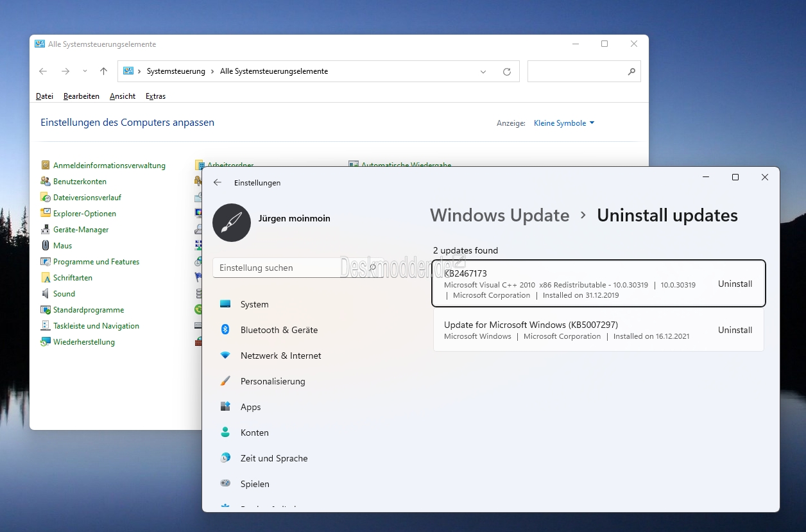Click the Maus icon
Viewport: 806px width, 532px height.
[45, 245]
